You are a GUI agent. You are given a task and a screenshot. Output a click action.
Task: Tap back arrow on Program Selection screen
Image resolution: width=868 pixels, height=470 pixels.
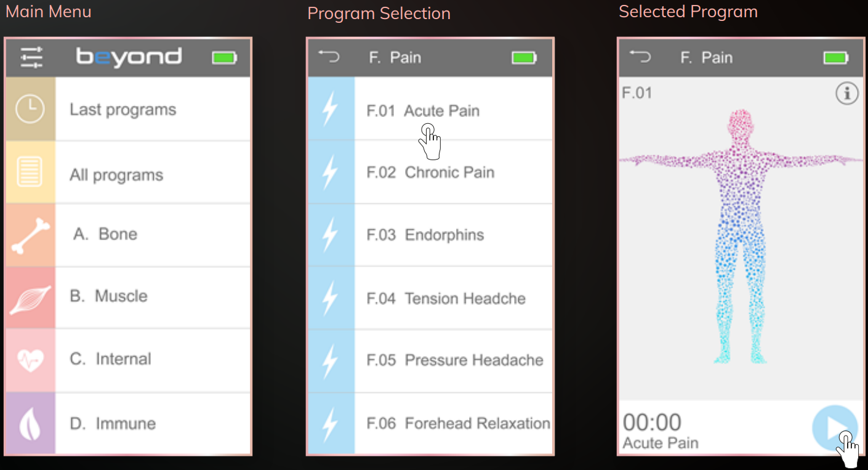(x=329, y=57)
